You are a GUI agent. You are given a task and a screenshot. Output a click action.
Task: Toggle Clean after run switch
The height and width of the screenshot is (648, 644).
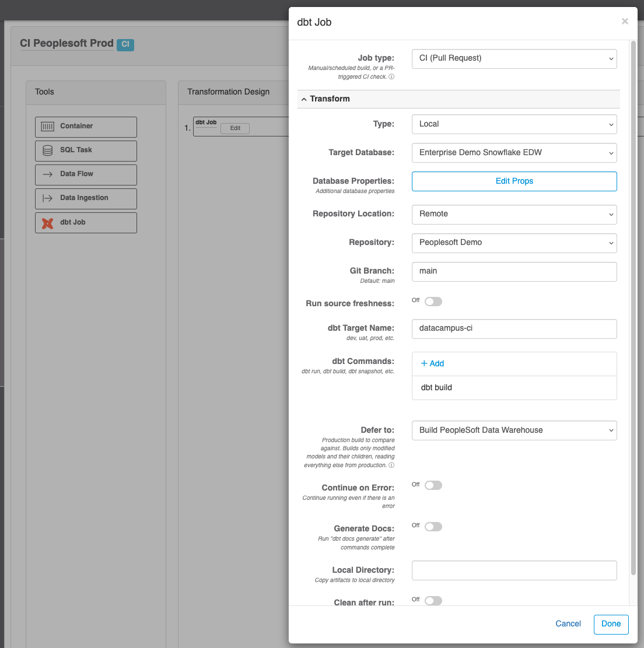(433, 601)
